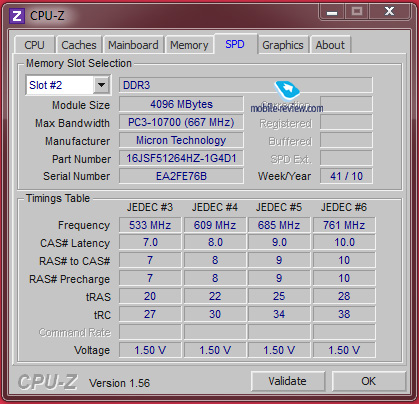Click the RAS# Precharge row label
Image resolution: width=419 pixels, height=404 pixels.
tap(69, 279)
